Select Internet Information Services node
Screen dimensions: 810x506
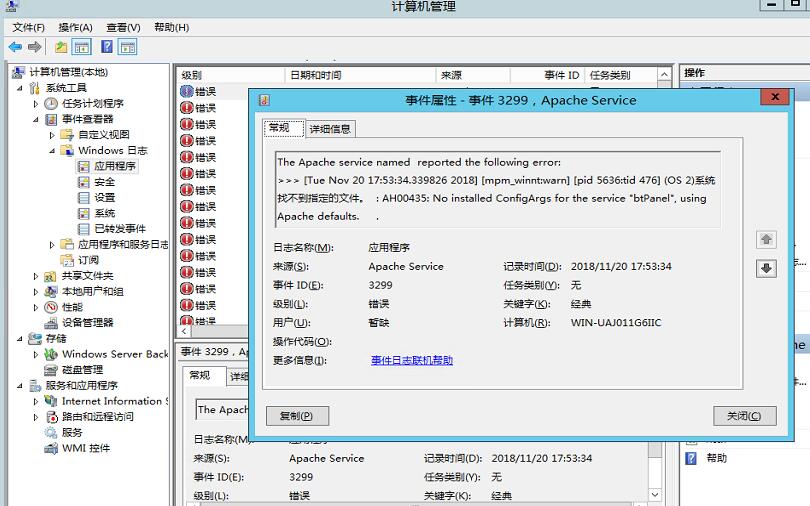[115, 401]
